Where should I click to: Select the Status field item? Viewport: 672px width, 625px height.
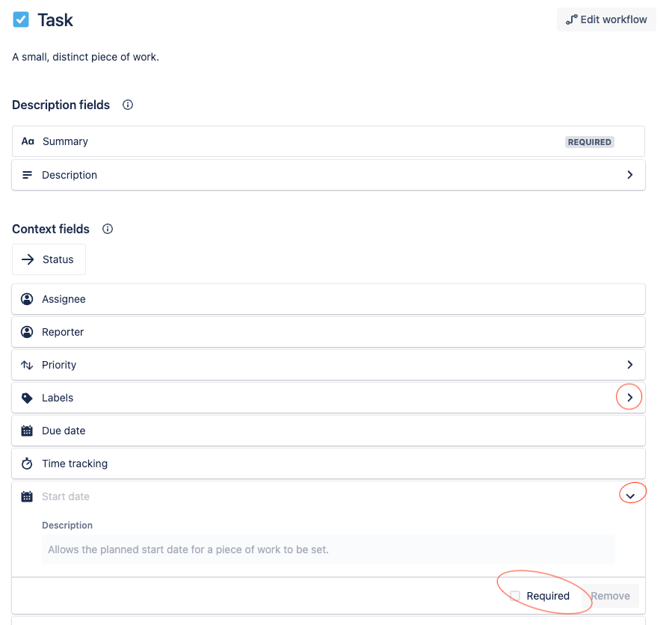(x=49, y=259)
